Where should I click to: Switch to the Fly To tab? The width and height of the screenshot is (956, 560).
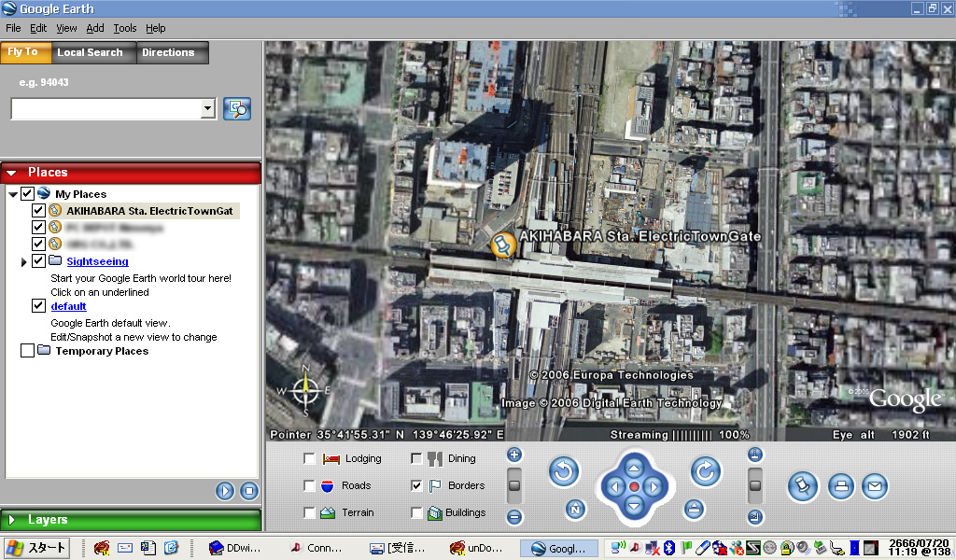[x=25, y=51]
